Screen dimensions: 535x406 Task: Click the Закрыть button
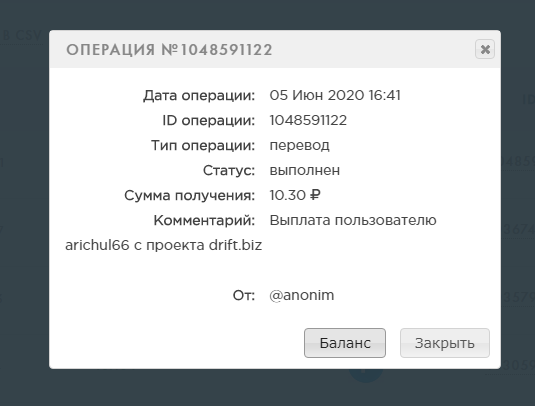445,343
